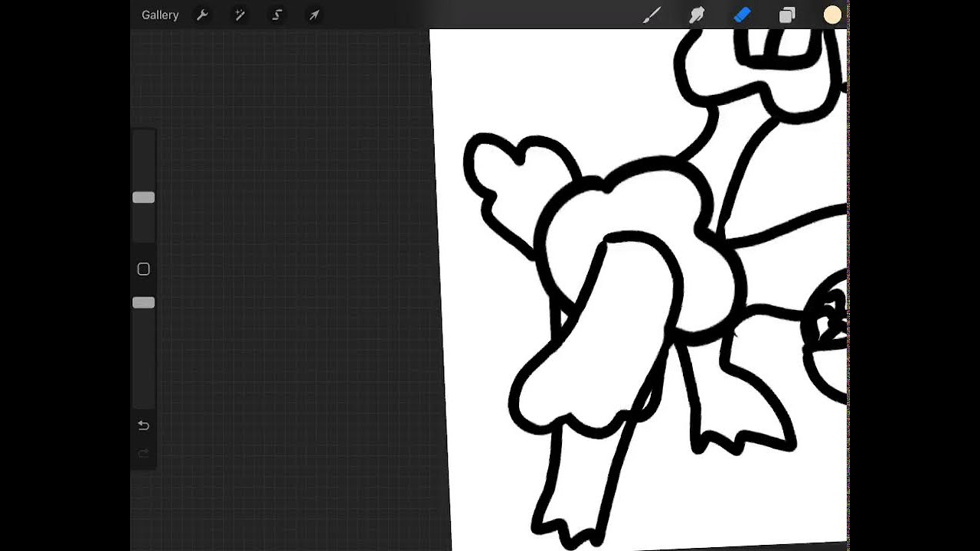Viewport: 980px width, 551px height.
Task: Click the brush size slider handle
Action: coord(143,197)
